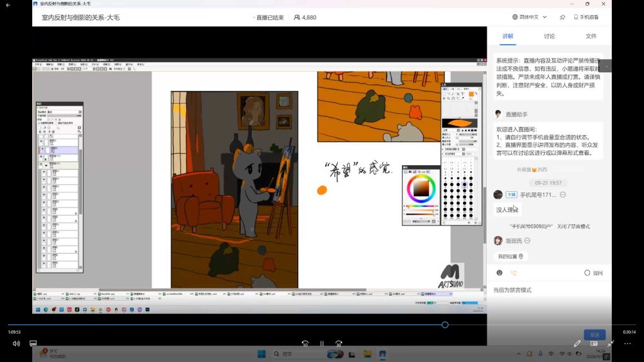Screen dimensions: 644x362
Task: Toggle visibility eye of the highlighted purple layer
Action: click(x=42, y=150)
